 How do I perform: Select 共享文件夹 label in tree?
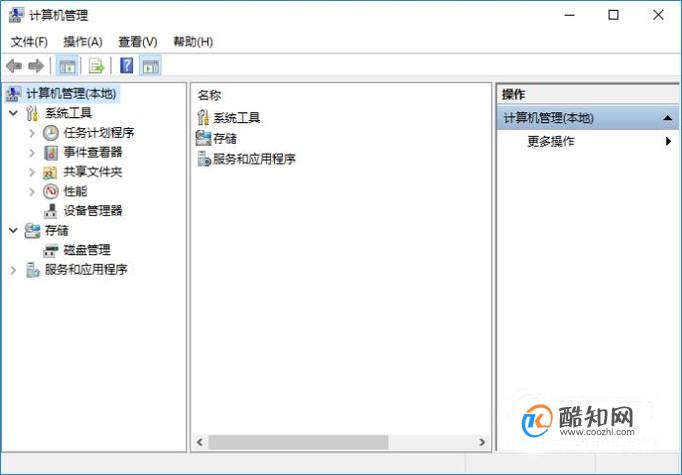(93, 171)
